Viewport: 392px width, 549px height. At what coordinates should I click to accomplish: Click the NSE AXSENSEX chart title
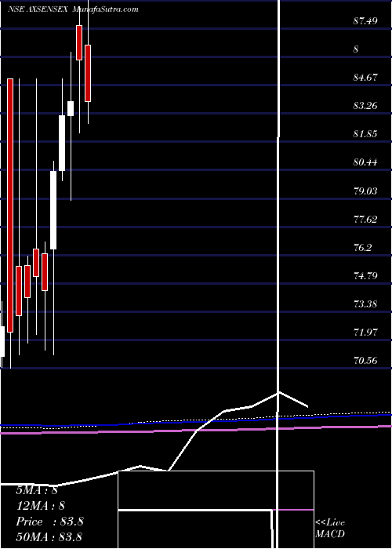(x=73, y=9)
